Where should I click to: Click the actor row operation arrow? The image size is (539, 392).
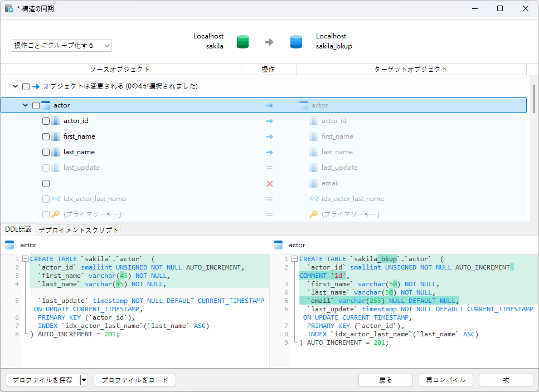pos(270,105)
